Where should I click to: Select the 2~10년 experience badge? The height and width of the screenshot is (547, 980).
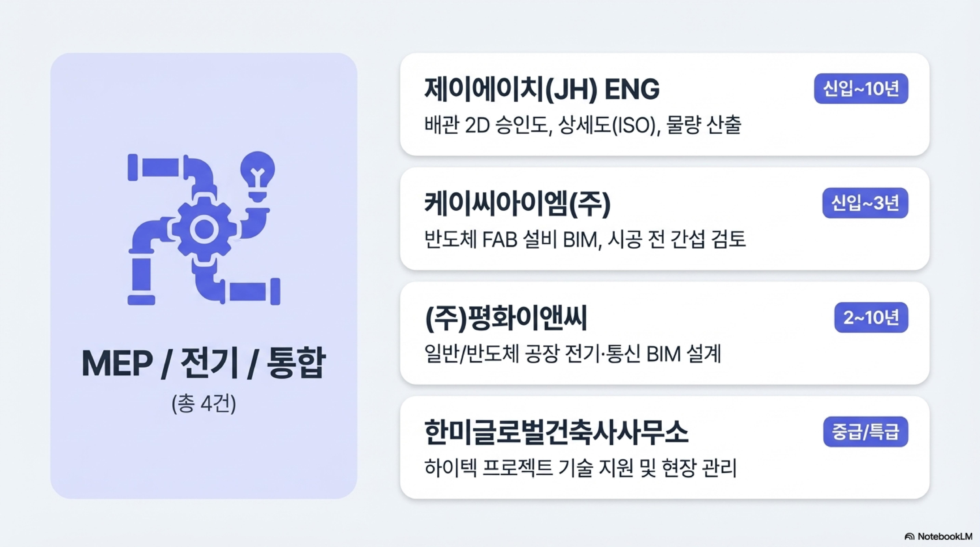(871, 318)
